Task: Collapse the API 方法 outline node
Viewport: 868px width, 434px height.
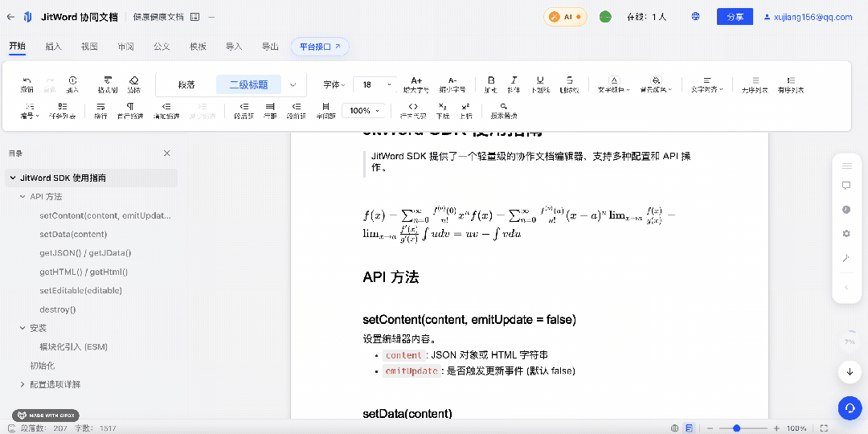Action: click(x=23, y=197)
